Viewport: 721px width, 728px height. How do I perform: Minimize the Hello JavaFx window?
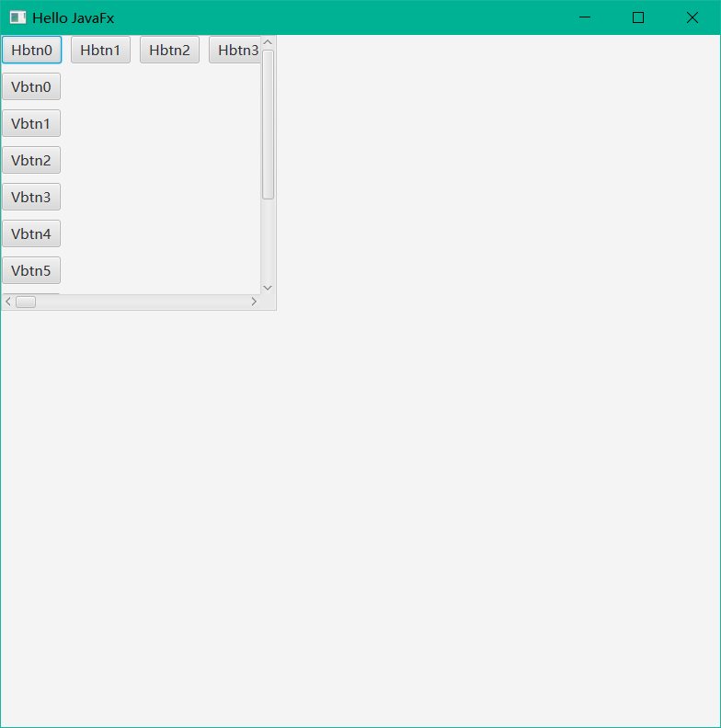(585, 17)
